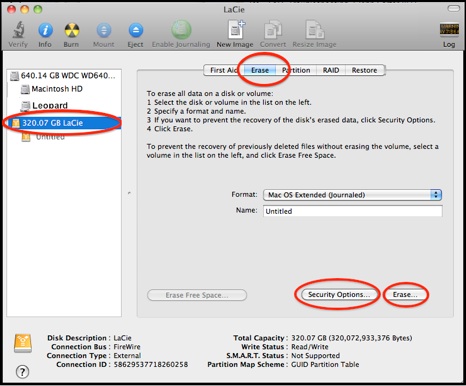Click the Untitled volume icon

tap(26, 137)
